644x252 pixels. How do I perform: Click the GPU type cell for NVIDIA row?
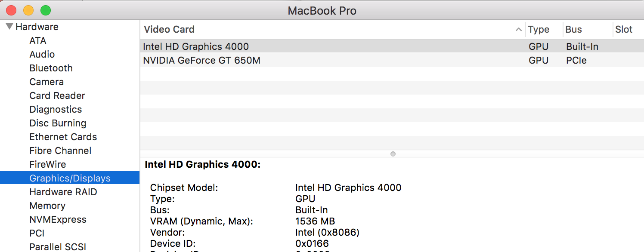(539, 60)
